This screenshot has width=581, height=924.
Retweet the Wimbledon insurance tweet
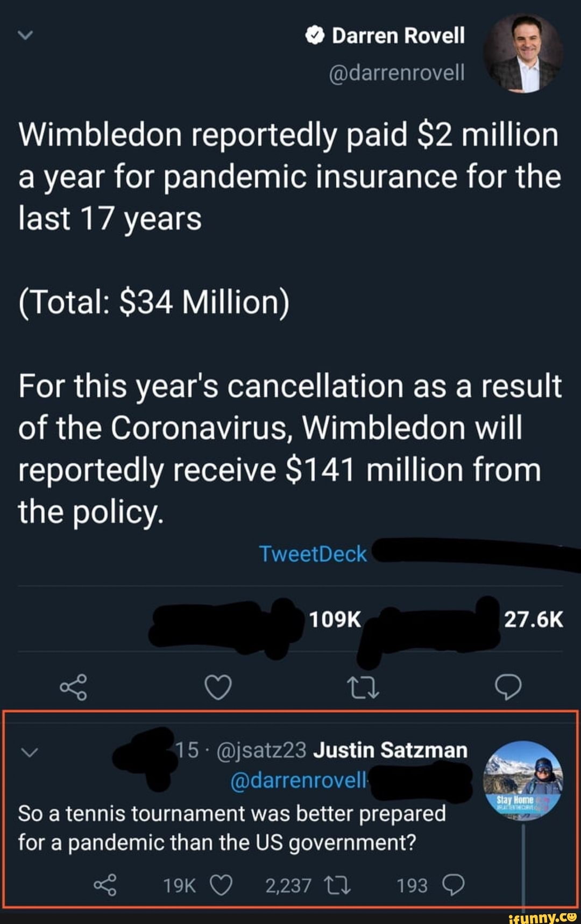pos(363,687)
